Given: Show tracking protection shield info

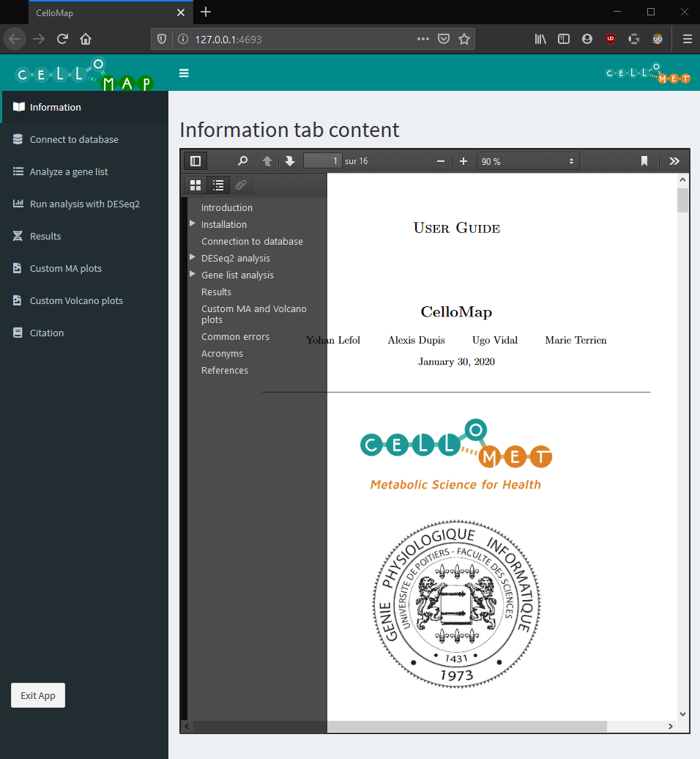Looking at the screenshot, I should click(162, 40).
